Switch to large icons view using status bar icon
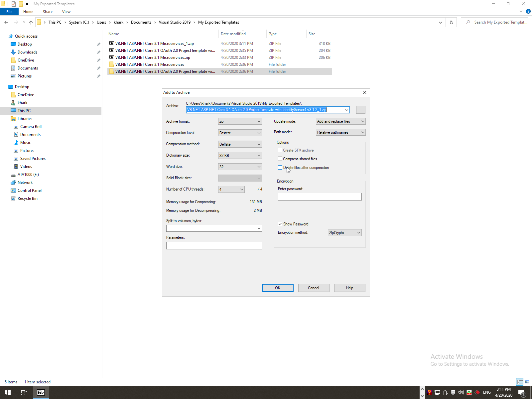 tap(527, 382)
